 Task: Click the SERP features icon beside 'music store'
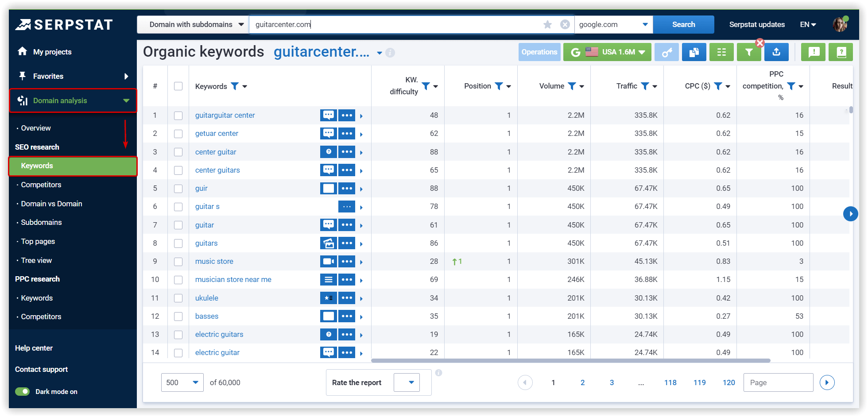pyautogui.click(x=328, y=261)
